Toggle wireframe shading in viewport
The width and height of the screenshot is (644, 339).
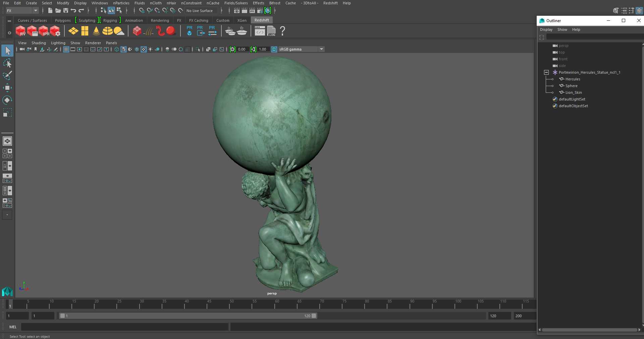point(117,49)
